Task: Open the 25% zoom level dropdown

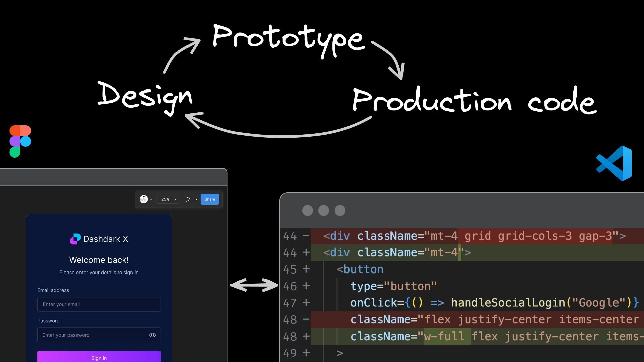Action: [x=167, y=199]
